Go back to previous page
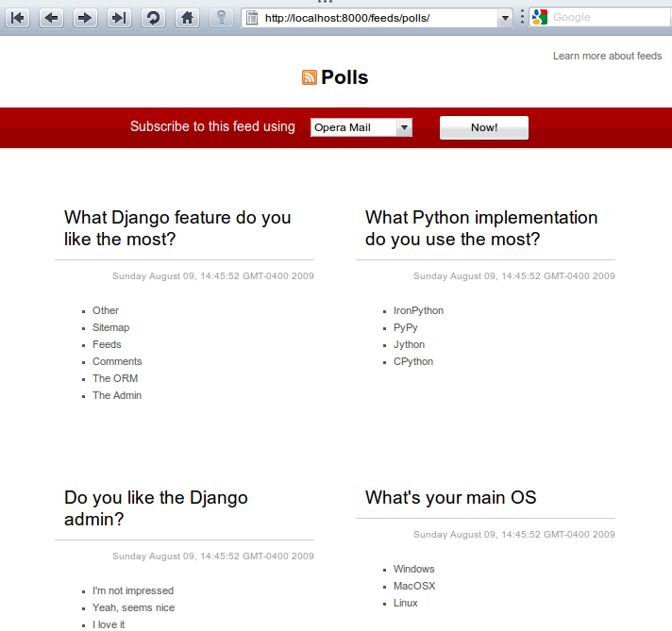 tap(51, 17)
